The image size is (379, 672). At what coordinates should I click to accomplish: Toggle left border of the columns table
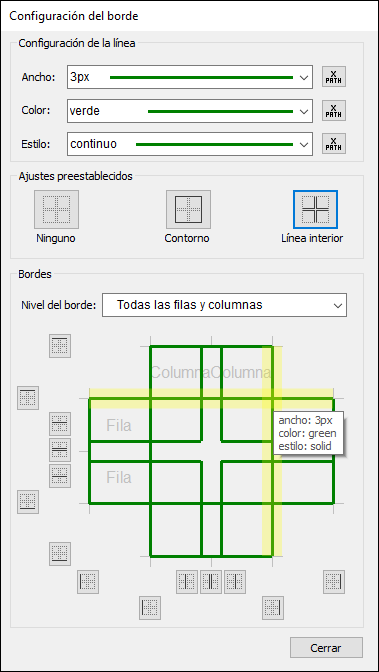pos(150,608)
